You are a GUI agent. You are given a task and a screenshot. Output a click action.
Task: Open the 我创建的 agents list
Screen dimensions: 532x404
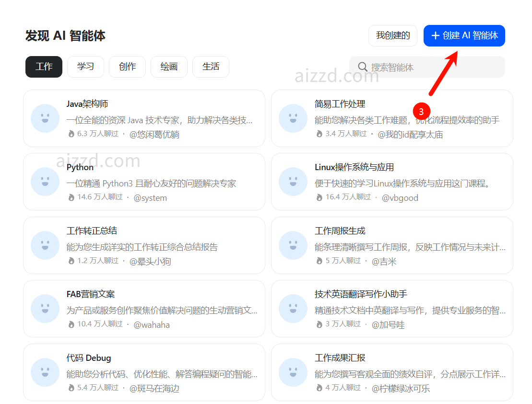[x=392, y=35]
